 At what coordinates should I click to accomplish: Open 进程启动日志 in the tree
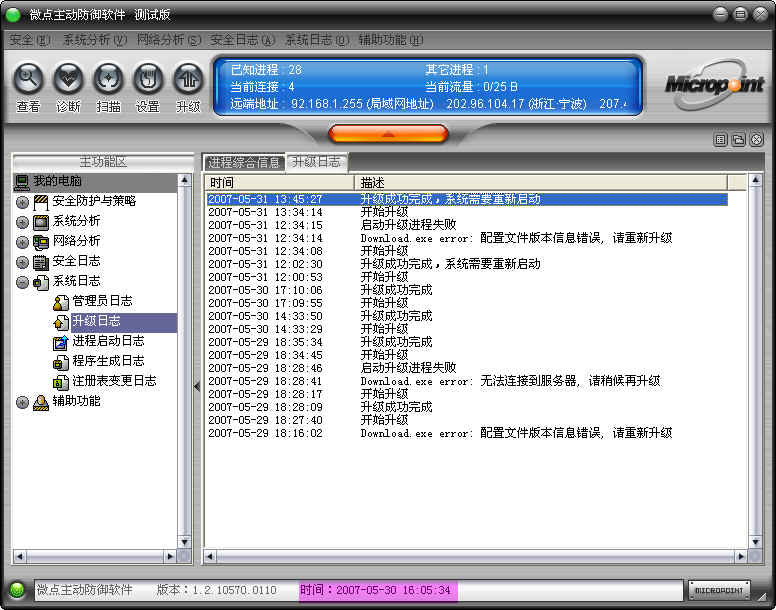point(107,341)
